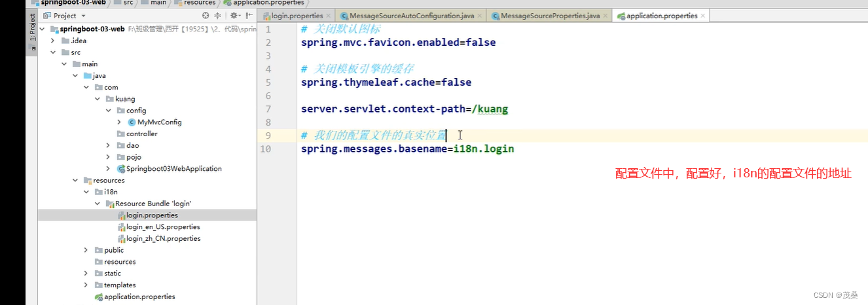The width and height of the screenshot is (868, 305).
Task: Click the Resource Bundle 'login' icon
Action: pos(109,204)
